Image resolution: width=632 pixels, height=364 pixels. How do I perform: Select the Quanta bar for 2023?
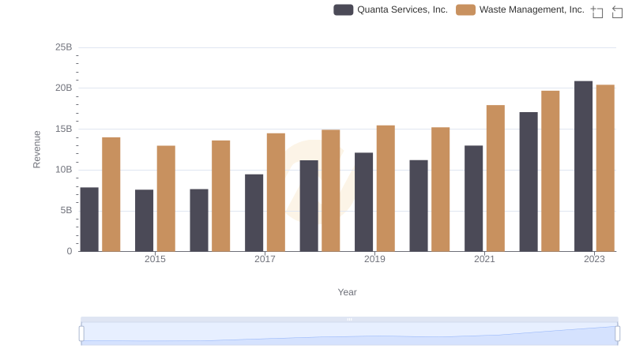583,167
